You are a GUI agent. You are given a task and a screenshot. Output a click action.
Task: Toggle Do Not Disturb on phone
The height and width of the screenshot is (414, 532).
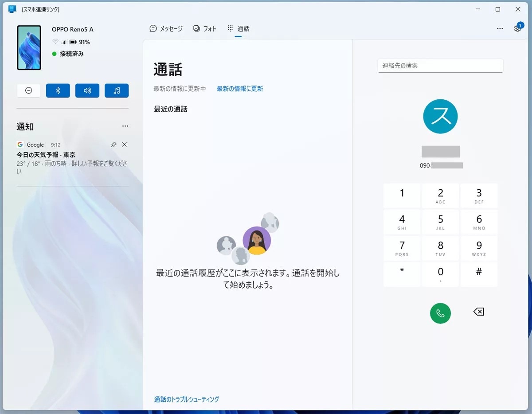click(29, 90)
